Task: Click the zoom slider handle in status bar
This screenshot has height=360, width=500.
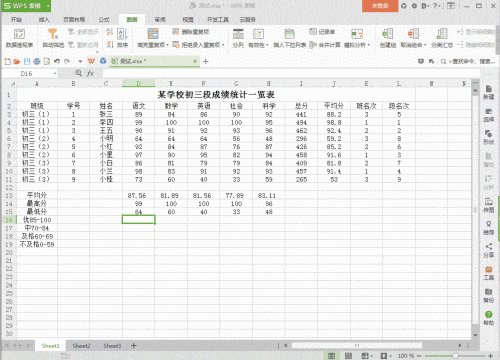Action: click(455, 356)
